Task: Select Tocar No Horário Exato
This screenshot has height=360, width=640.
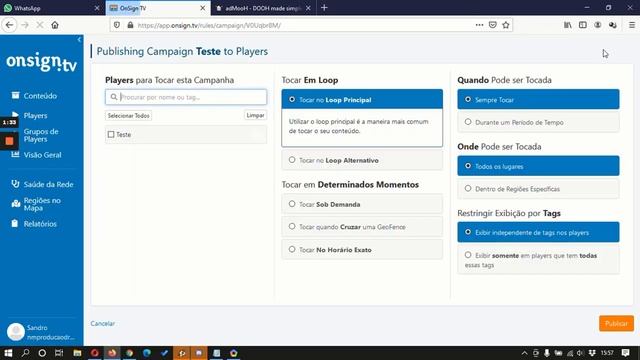Action: click(362, 249)
